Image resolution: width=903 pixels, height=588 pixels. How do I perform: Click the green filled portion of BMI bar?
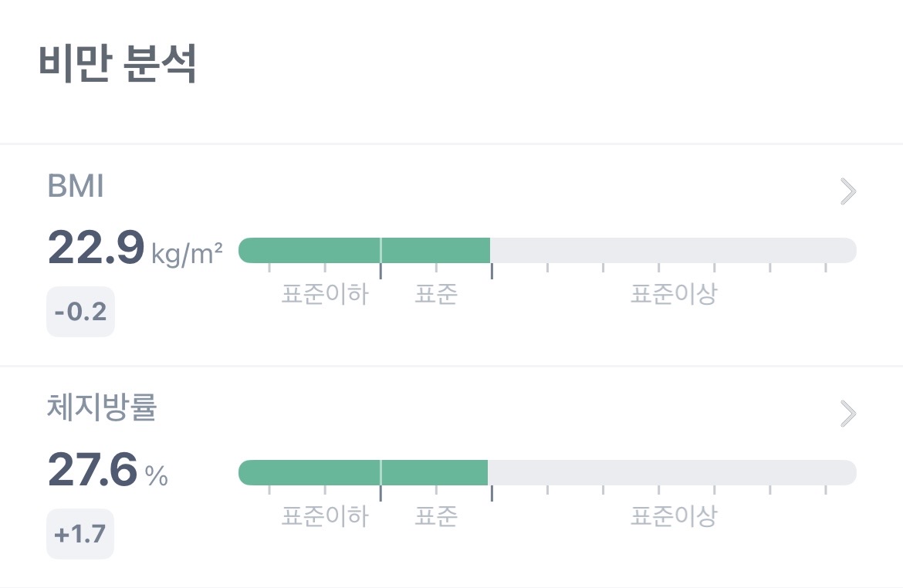click(x=364, y=250)
